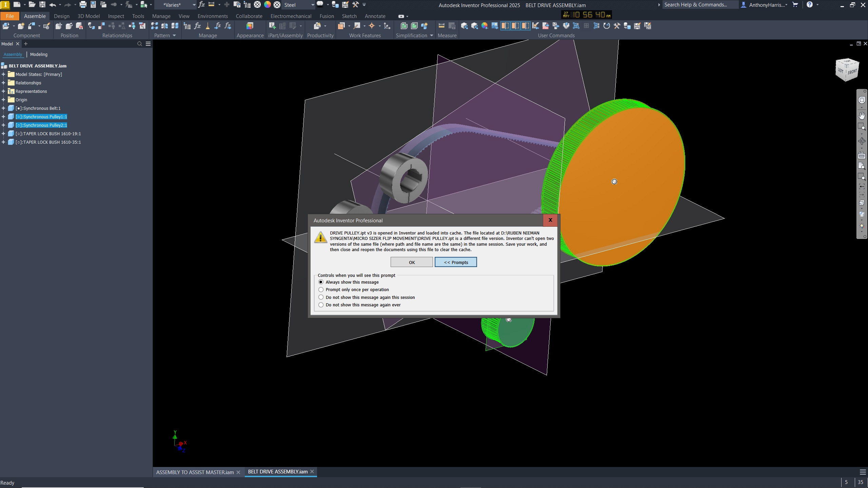The width and height of the screenshot is (868, 488).
Task: Open the Parameters fx icon in Manage panel
Action: click(198, 26)
